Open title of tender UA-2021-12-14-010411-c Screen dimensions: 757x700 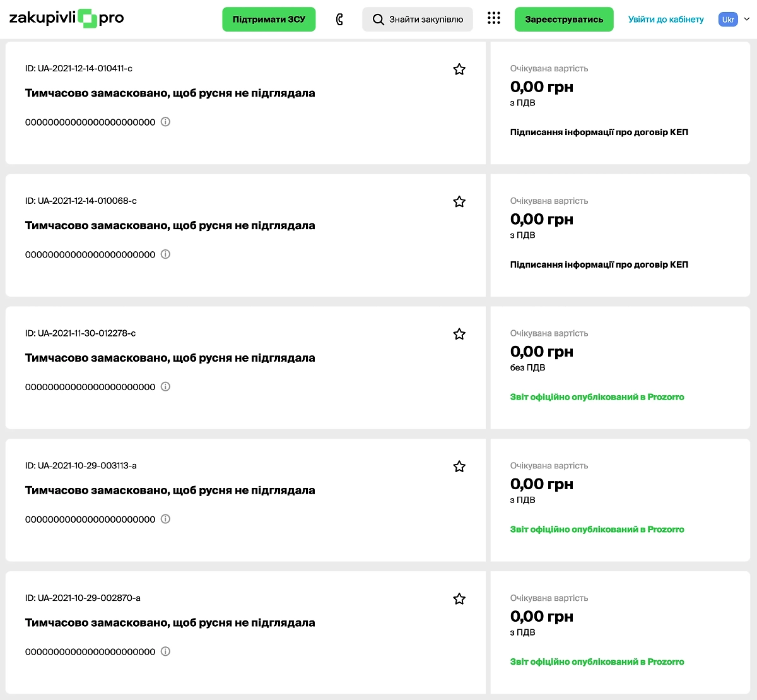[x=170, y=93]
